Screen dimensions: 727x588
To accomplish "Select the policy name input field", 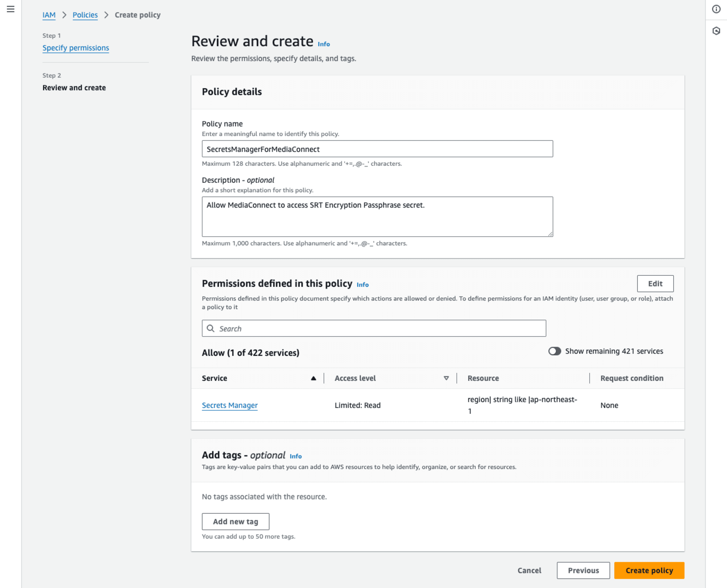I will tap(377, 149).
